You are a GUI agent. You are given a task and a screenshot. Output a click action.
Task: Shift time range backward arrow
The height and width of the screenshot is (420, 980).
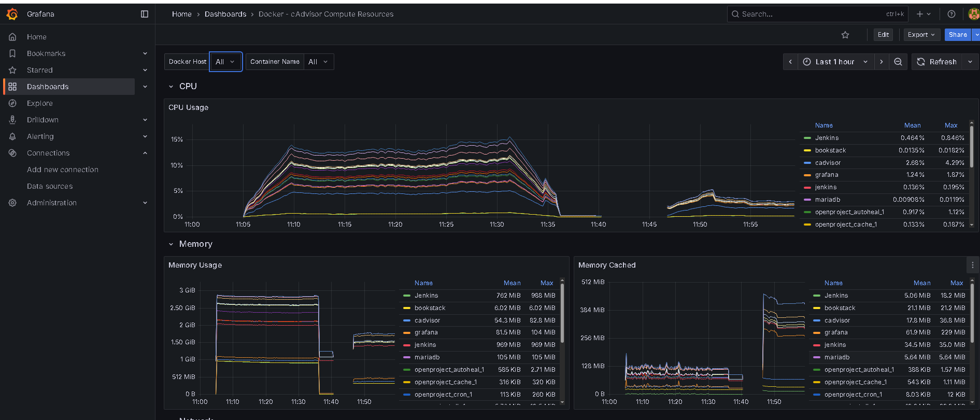[x=790, y=62]
